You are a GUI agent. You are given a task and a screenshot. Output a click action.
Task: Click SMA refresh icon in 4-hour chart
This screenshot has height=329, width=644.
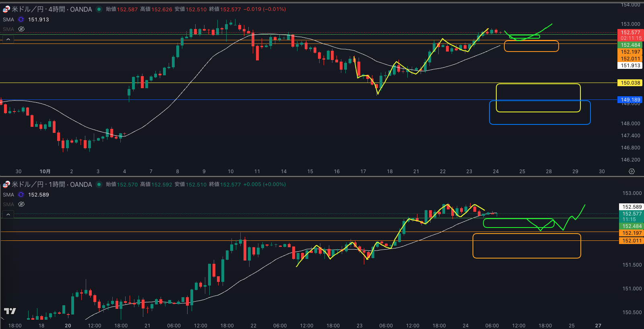pos(21,19)
